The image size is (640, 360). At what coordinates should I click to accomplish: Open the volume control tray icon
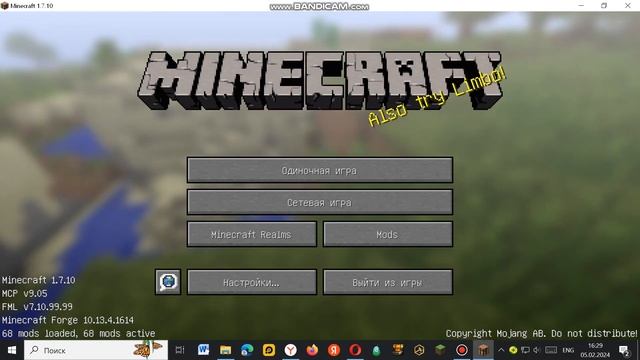[x=537, y=350]
